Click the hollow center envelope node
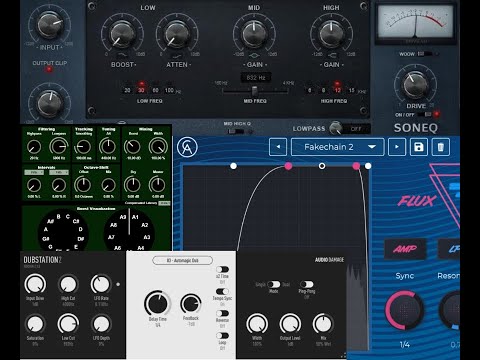 pos(322,166)
